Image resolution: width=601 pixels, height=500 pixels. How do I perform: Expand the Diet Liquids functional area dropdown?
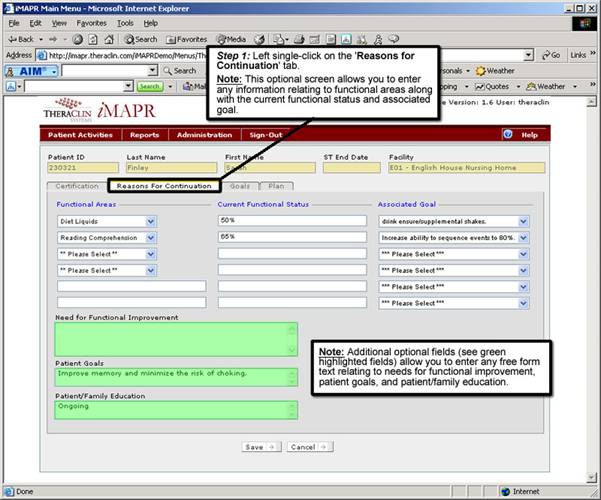[x=151, y=221]
